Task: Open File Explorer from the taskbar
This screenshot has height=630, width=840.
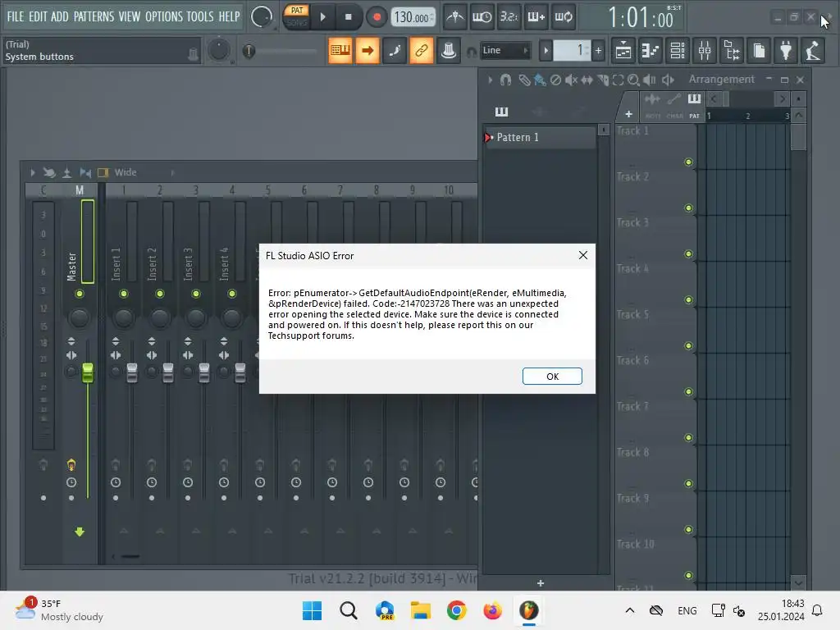Action: (421, 610)
